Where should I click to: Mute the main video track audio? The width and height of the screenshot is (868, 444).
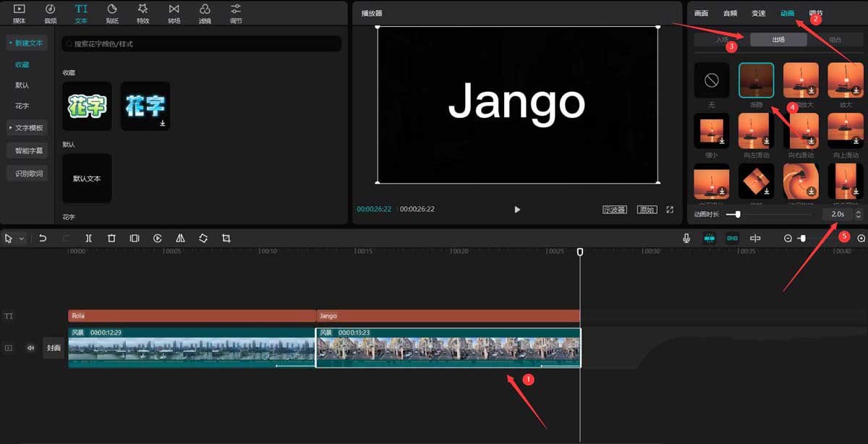tap(30, 348)
